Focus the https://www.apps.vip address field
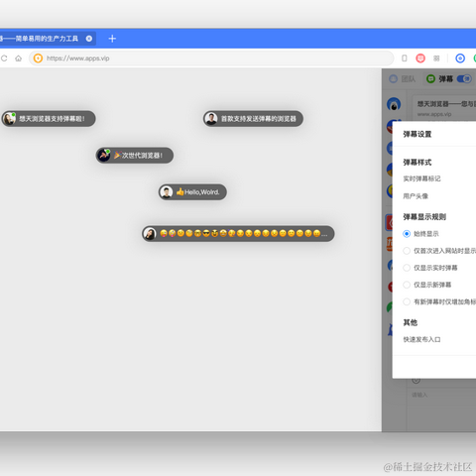This screenshot has width=476, height=476. [x=211, y=59]
